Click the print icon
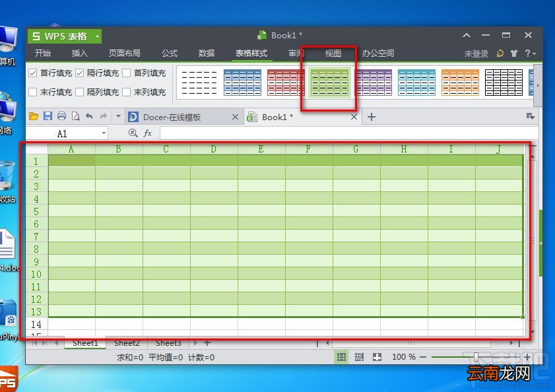 point(61,115)
